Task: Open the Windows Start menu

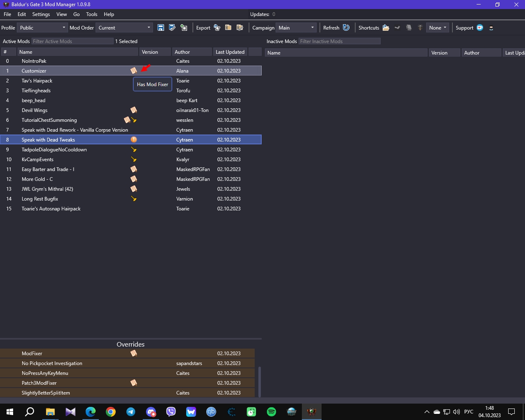Action: click(10, 412)
